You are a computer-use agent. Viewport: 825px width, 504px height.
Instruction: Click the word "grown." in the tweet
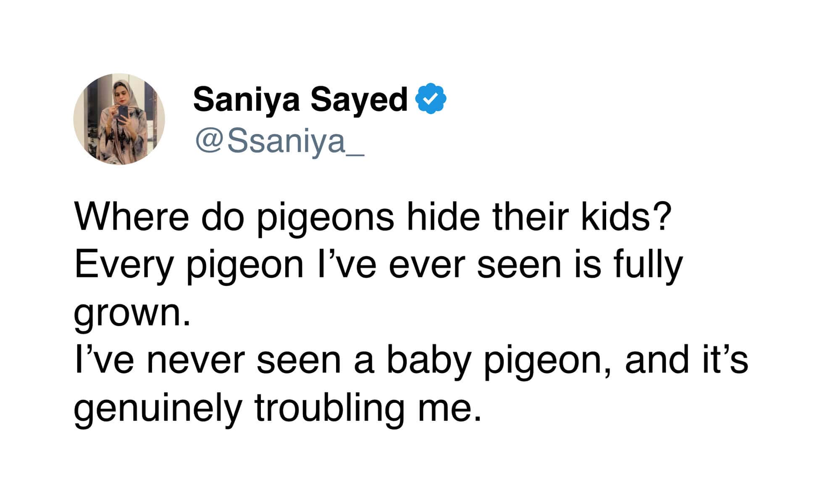point(132,314)
